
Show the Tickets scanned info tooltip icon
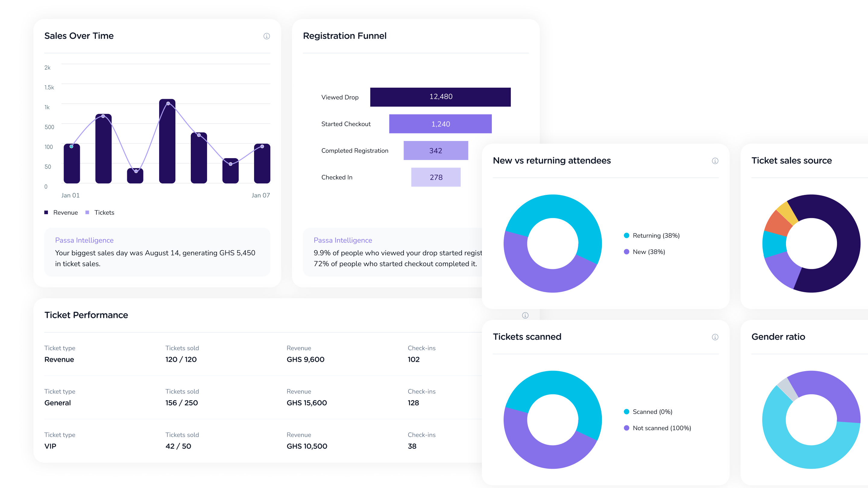pos(715,337)
